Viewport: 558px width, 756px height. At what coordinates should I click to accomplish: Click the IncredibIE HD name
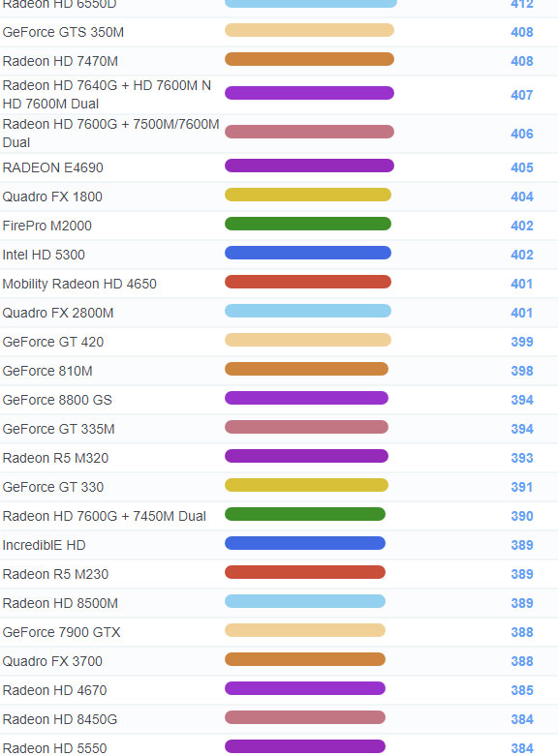[45, 545]
